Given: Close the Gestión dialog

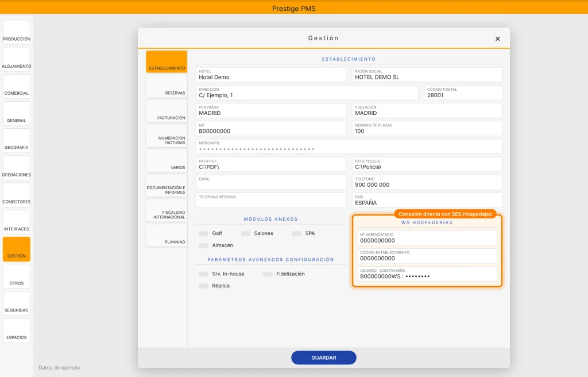Looking at the screenshot, I should 498,39.
